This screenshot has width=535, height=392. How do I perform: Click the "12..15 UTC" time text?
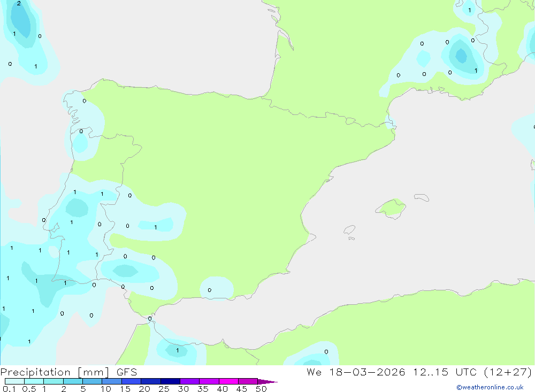click(445, 372)
